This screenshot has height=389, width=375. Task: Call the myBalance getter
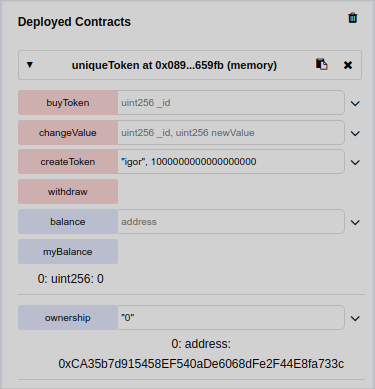[68, 252]
